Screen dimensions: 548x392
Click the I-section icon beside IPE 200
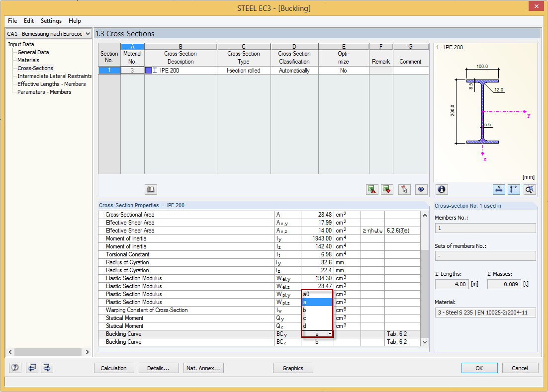tap(155, 71)
